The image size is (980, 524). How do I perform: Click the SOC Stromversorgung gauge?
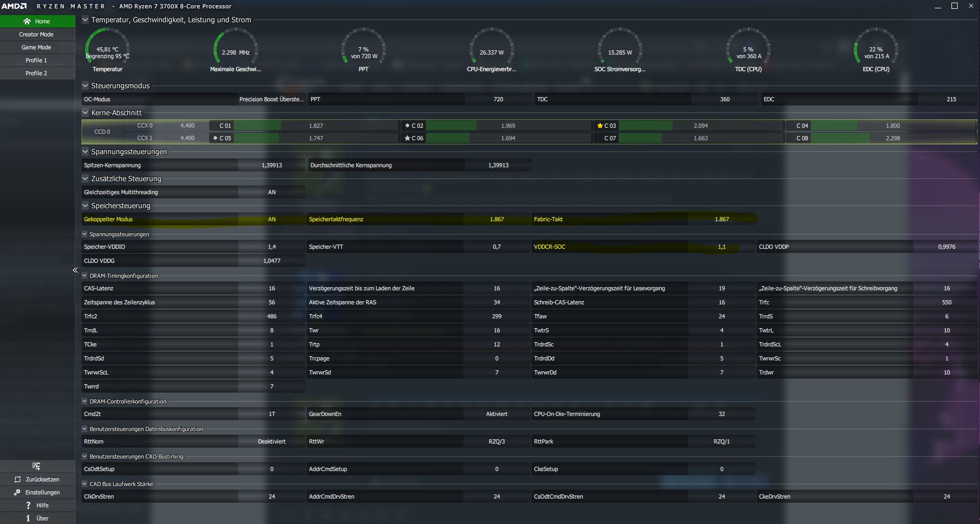pyautogui.click(x=620, y=50)
